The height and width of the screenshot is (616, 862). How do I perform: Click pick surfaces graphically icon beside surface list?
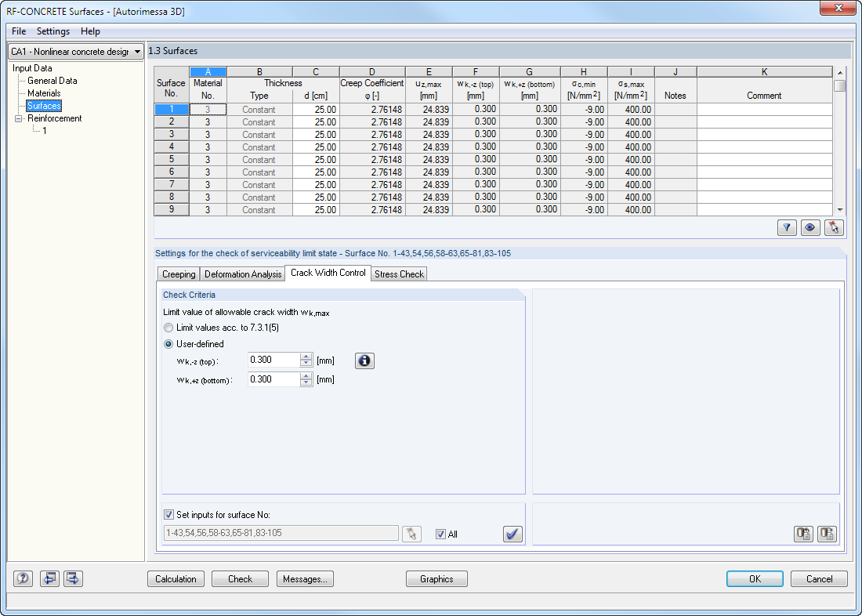pos(411,534)
